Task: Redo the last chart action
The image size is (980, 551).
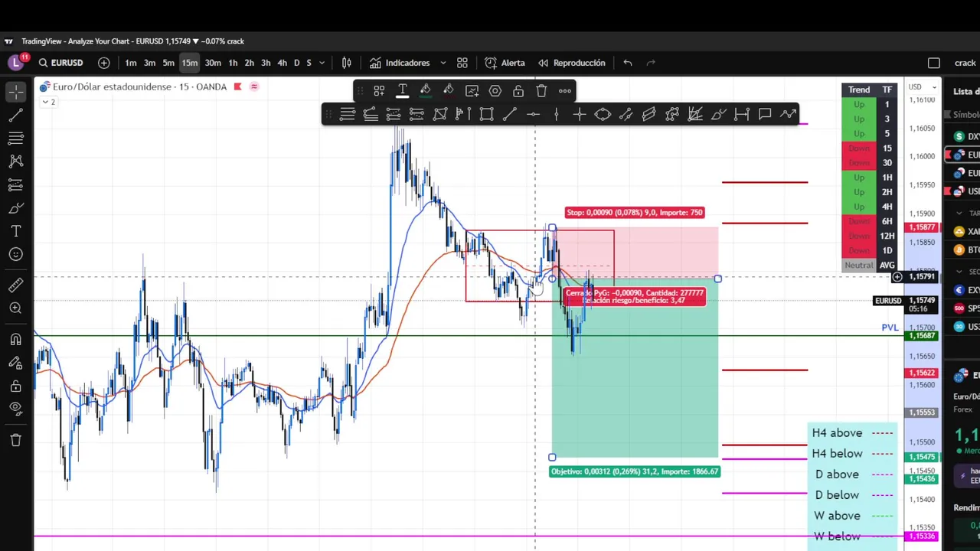Action: pyautogui.click(x=652, y=63)
